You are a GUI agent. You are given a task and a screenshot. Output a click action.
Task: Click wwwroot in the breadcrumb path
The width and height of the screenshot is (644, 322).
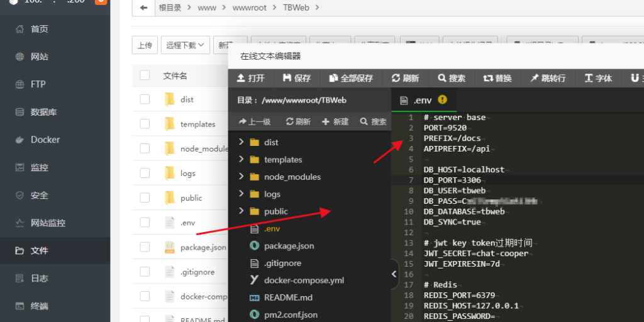249,8
